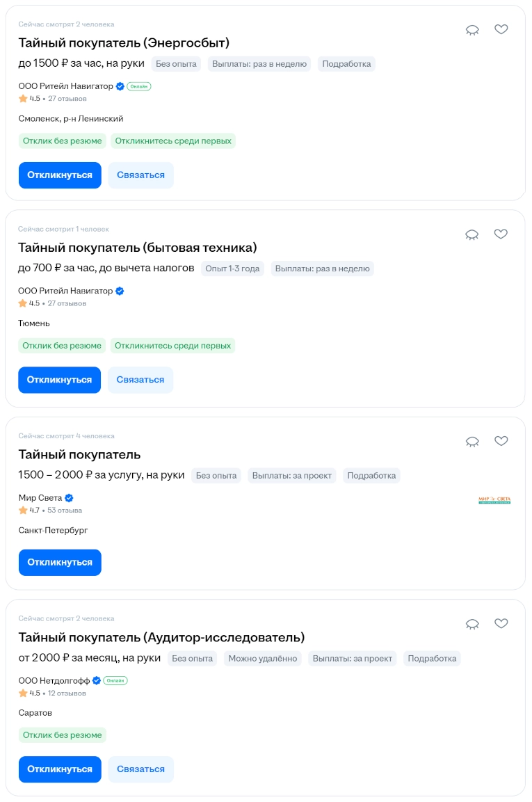The image size is (532, 802).
Task: Click the Онлайн status badge for ООО Нетдолгофф
Action: pos(116,681)
